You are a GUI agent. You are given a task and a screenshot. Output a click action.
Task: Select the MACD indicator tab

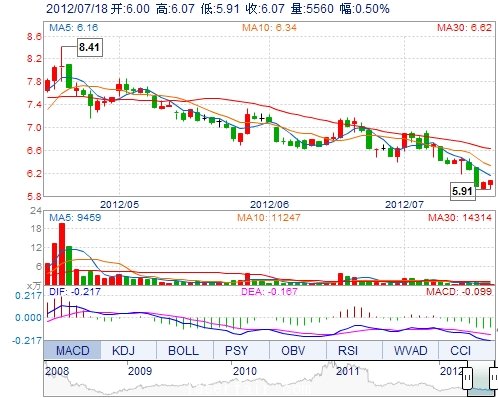72,350
